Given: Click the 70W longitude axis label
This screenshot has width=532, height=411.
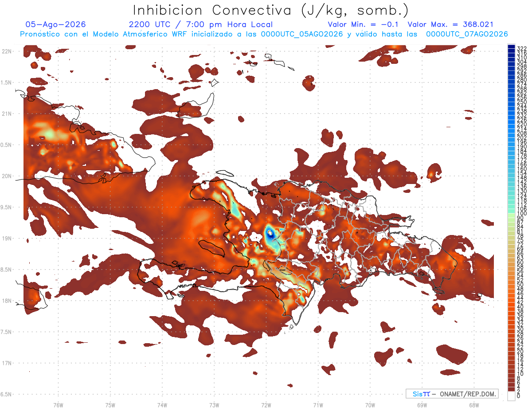Looking at the screenshot, I should 370,405.
